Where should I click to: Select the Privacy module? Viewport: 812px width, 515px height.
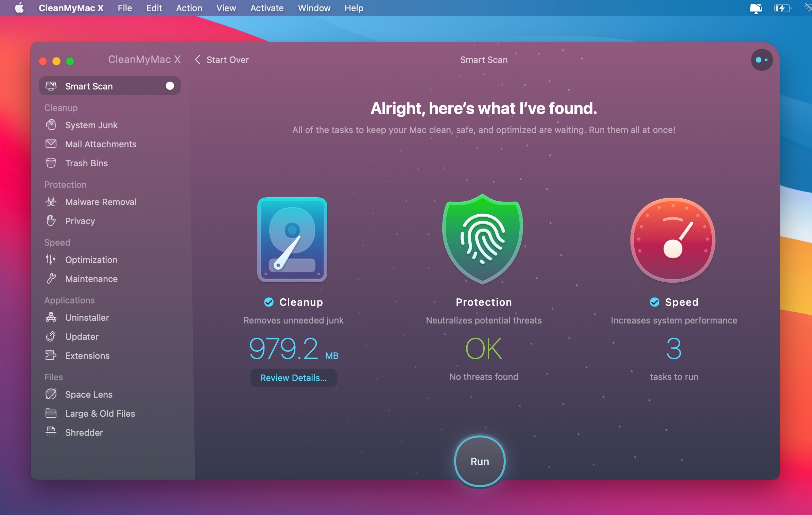[80, 221]
